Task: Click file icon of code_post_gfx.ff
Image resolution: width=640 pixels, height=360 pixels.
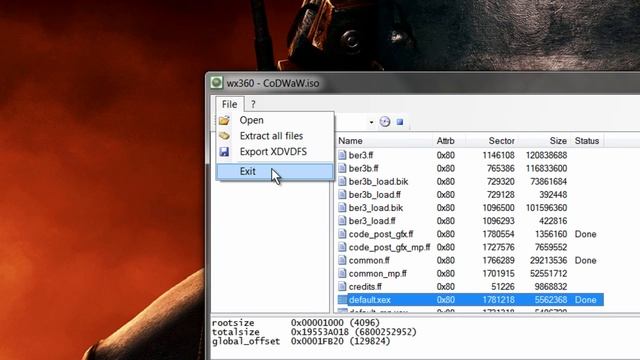Action: [x=342, y=234]
